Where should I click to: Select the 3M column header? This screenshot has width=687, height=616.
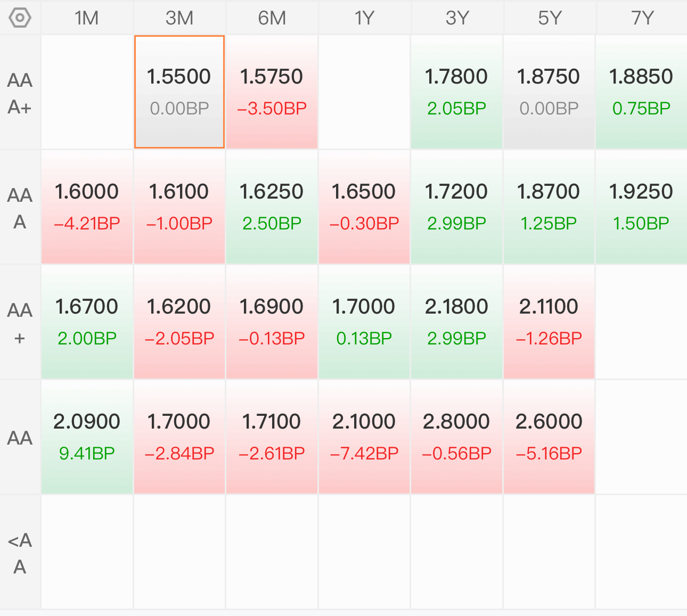click(x=179, y=18)
